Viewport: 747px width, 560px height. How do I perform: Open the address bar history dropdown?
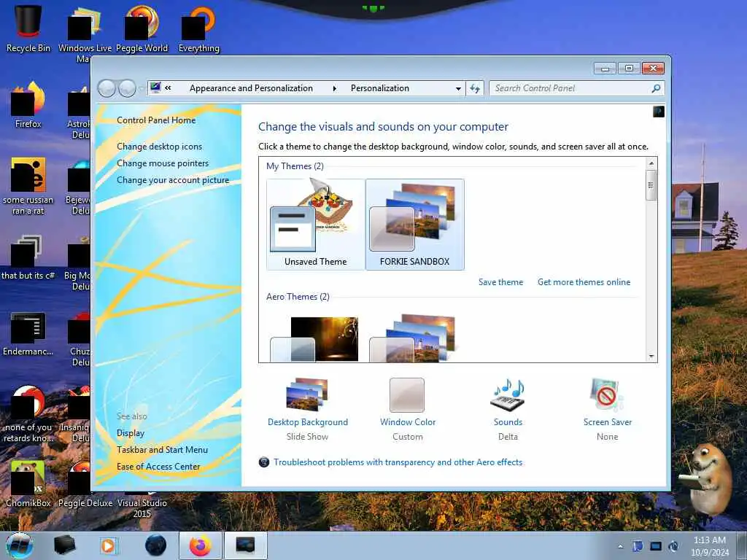458,88
